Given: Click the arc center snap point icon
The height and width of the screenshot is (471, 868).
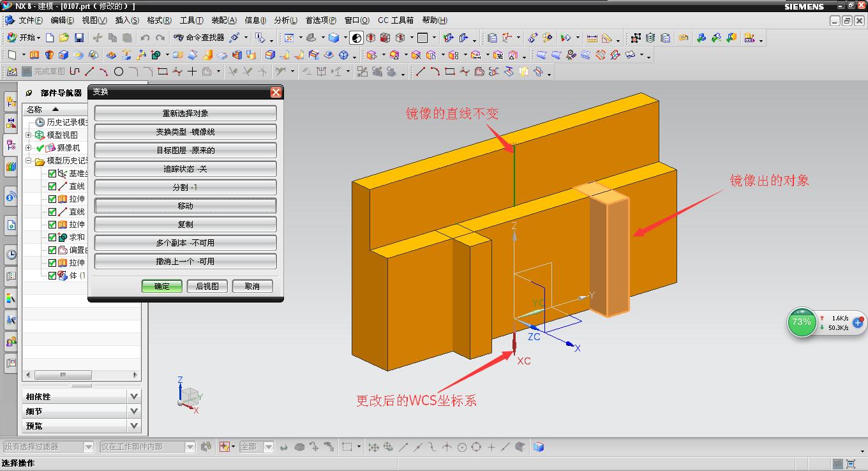Looking at the screenshot, I should 462,447.
